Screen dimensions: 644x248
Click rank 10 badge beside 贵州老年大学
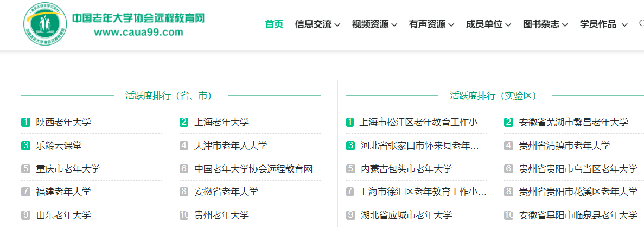184,215
